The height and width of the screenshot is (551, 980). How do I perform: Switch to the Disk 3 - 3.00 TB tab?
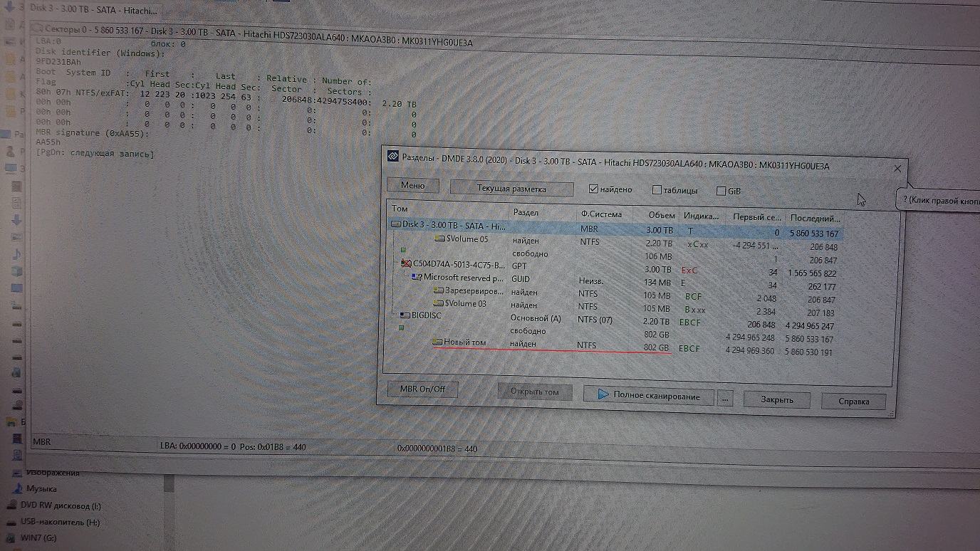click(93, 12)
